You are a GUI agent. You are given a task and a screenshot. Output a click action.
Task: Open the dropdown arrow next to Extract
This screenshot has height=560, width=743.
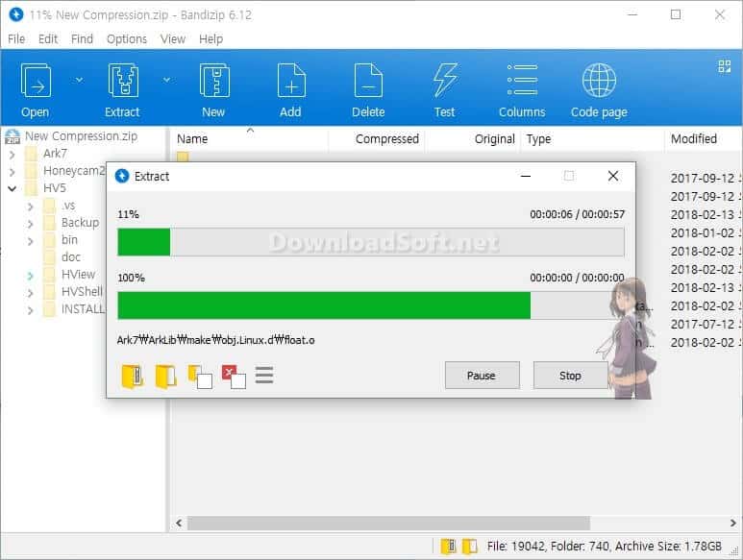(167, 80)
